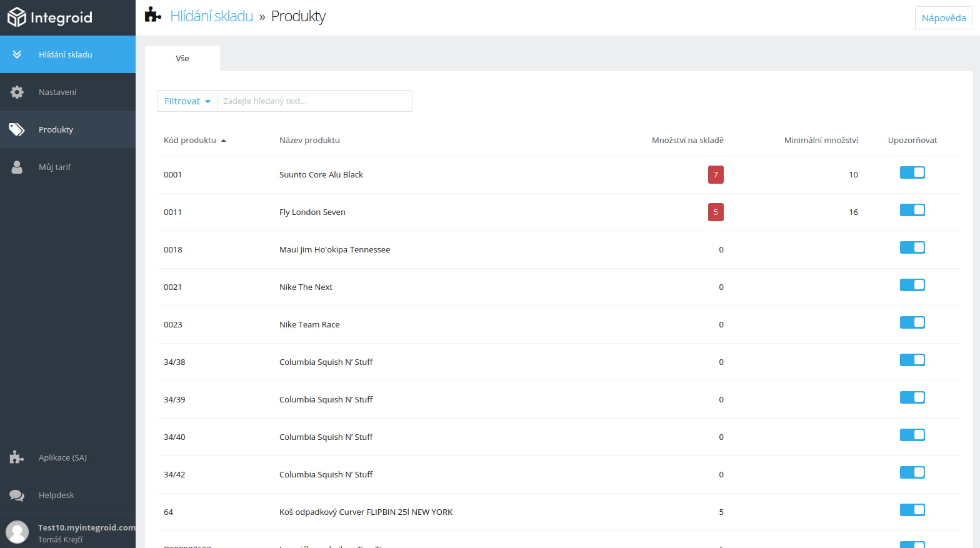
Task: Click the Aplikace puzzle icon in sidebar
Action: click(x=17, y=457)
